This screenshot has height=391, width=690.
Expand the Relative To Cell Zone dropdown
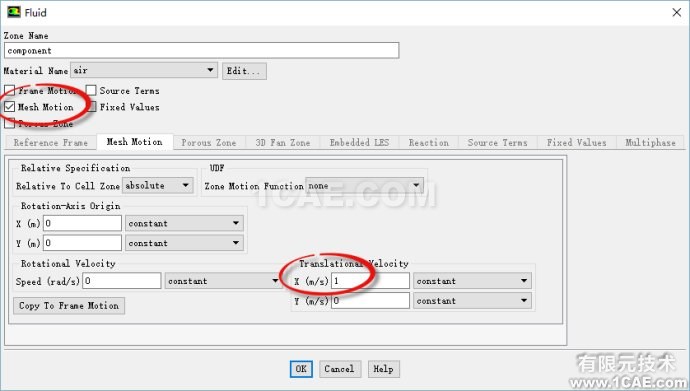coord(158,186)
